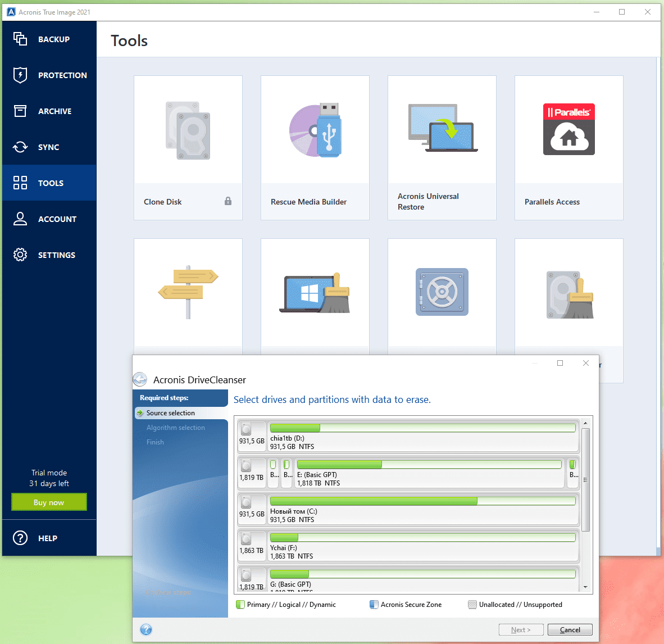Select the G: (Basic GPT) partition

(x=422, y=579)
